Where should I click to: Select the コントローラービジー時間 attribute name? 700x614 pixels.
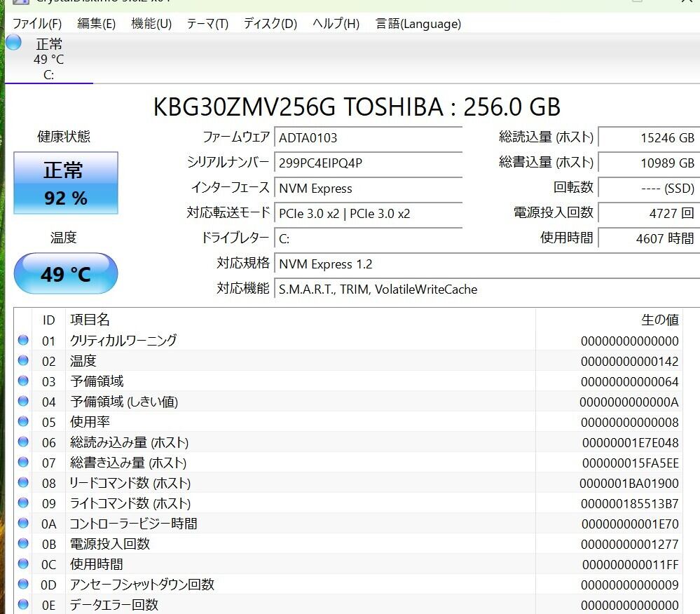[133, 524]
